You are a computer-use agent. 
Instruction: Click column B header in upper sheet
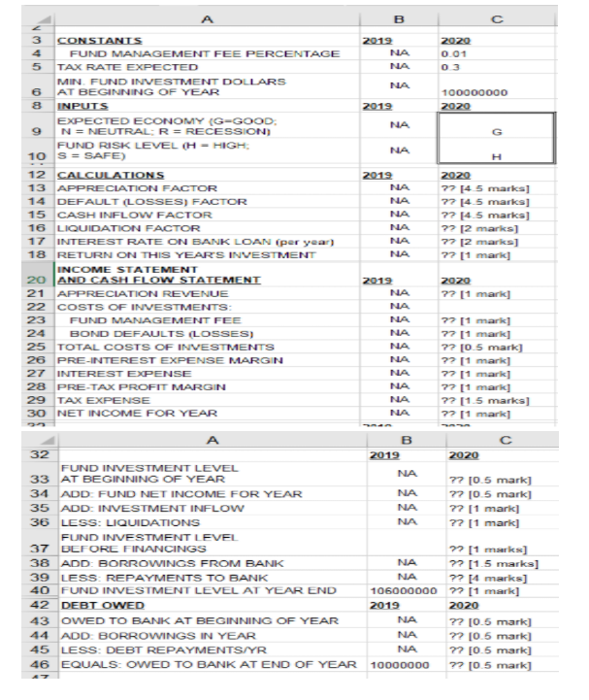click(x=399, y=19)
